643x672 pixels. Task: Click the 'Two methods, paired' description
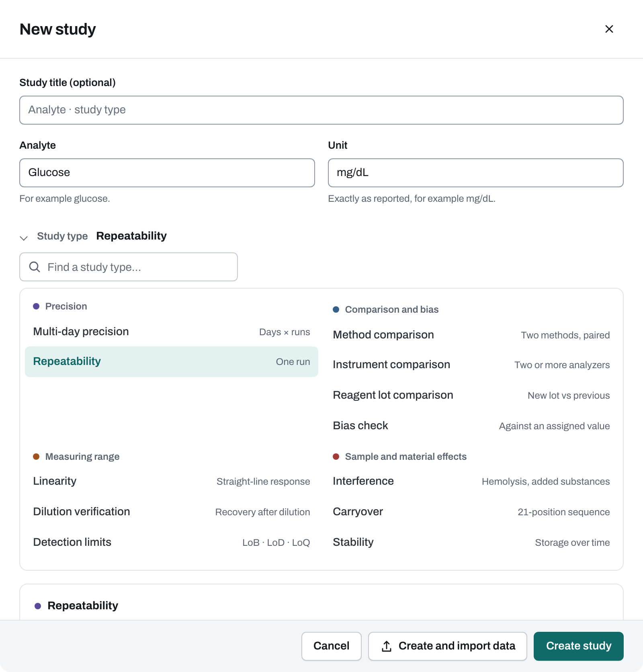click(x=565, y=335)
